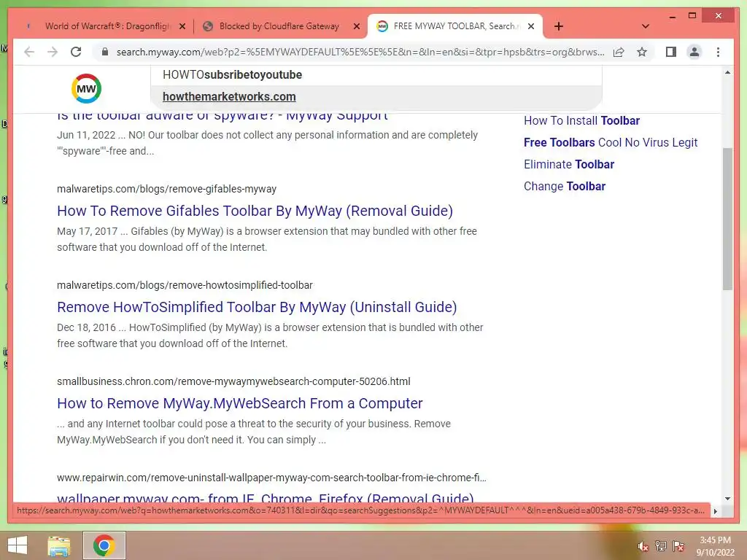This screenshot has width=747, height=560.
Task: Open the Windows Start button
Action: click(18, 545)
